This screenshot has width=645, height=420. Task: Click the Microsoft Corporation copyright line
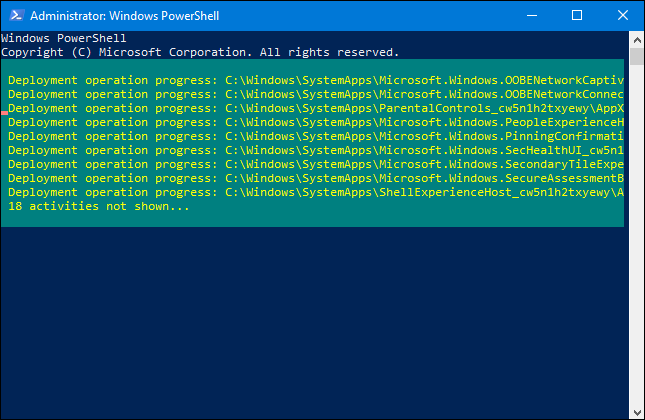(x=200, y=51)
